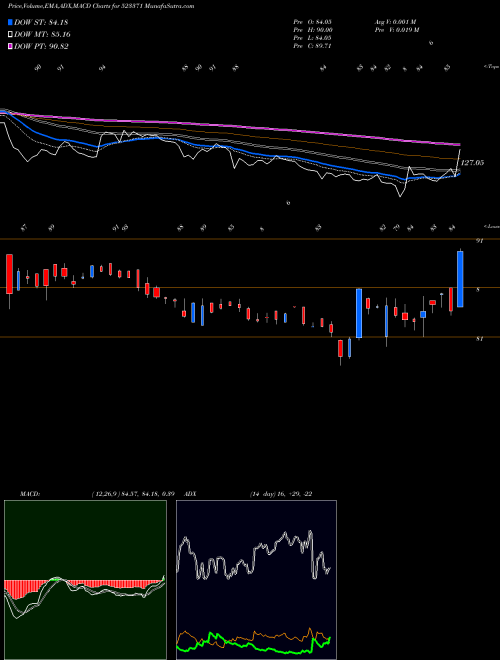Click the blue DOW ST legend swatch
Viewport: 500px width, 660px height.
10,22
